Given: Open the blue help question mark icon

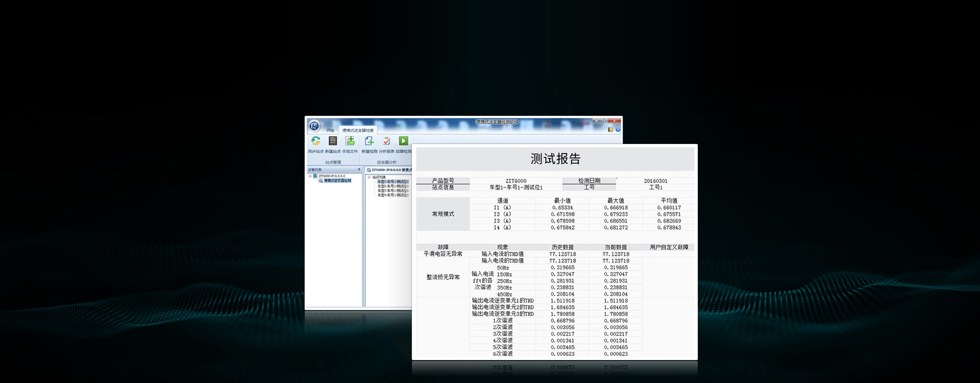Looking at the screenshot, I should (x=618, y=130).
